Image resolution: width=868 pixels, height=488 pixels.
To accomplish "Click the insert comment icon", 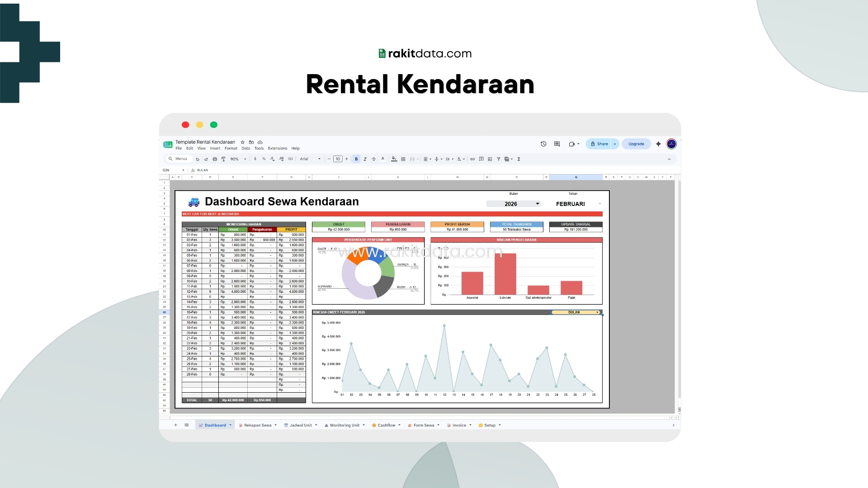I will [x=481, y=159].
